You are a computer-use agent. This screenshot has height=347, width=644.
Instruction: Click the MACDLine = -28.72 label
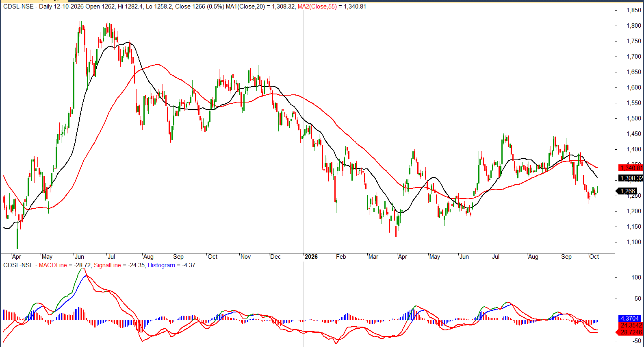click(65, 265)
